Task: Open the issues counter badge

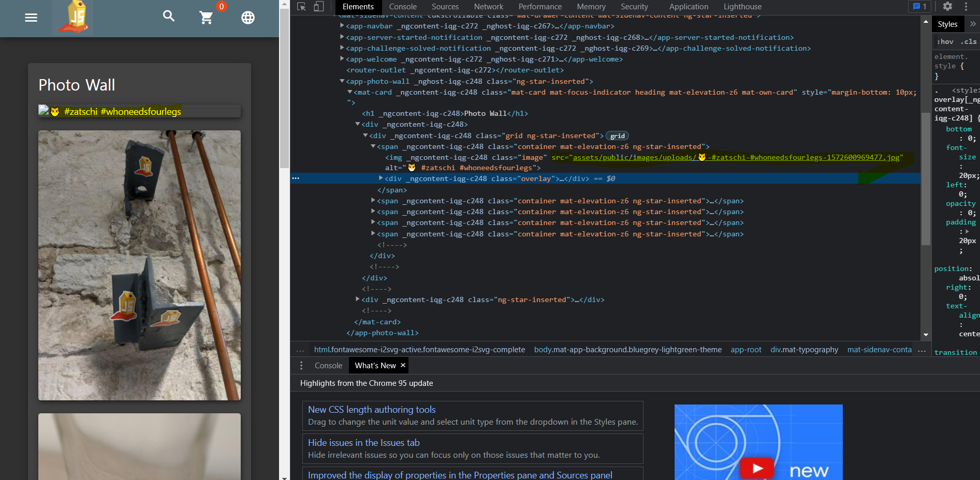Action: [x=920, y=6]
